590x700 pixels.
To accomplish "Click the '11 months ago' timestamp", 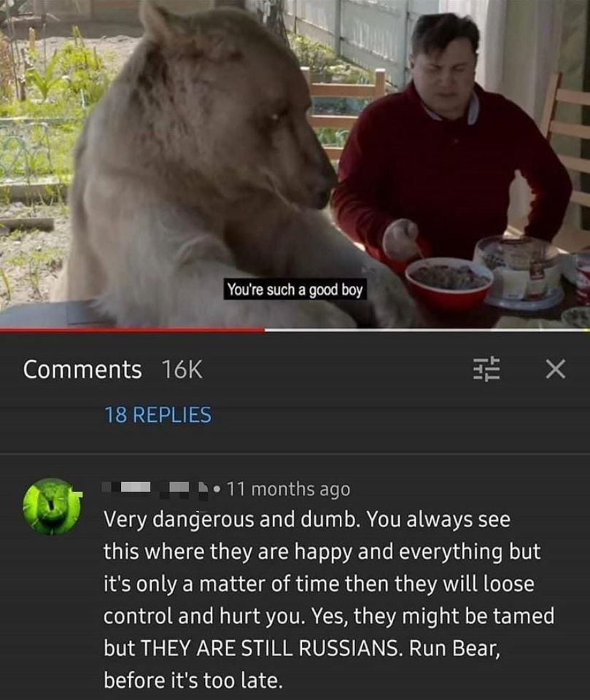I will [289, 489].
